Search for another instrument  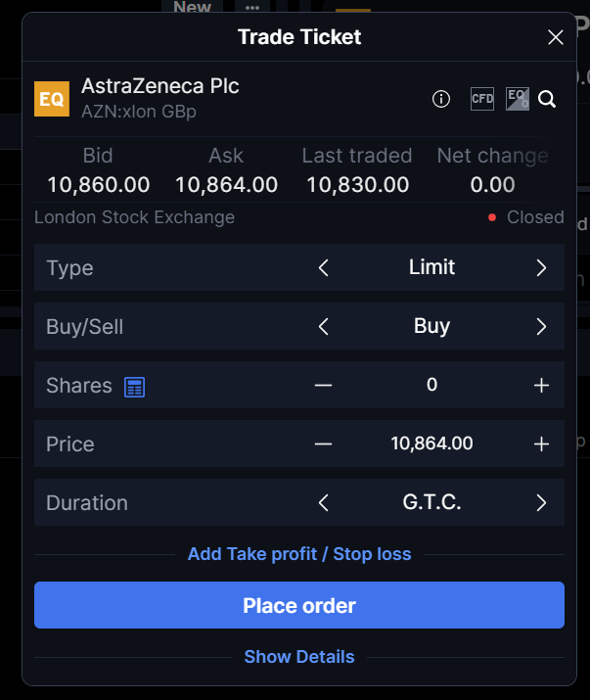pyautogui.click(x=547, y=99)
